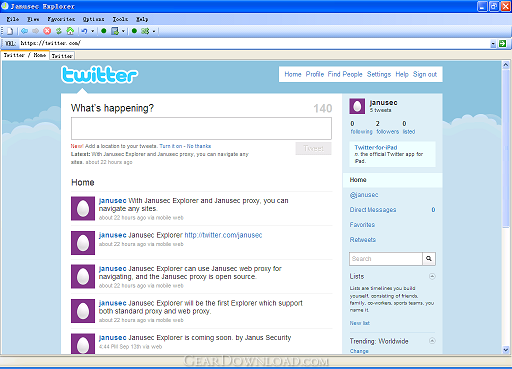This screenshot has width=512, height=369.
Task: Click the magnifier search button
Action: (429, 259)
